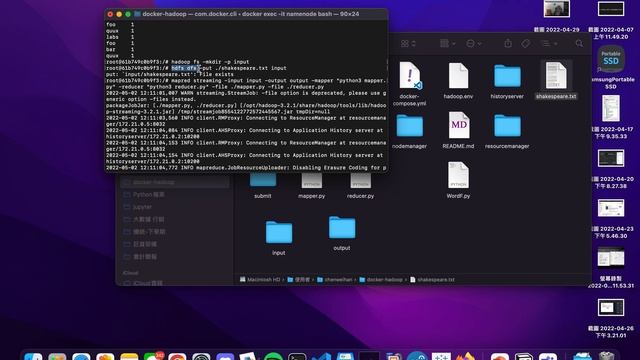Select reducer.py file in Finder
The image size is (640, 360).
point(360,186)
